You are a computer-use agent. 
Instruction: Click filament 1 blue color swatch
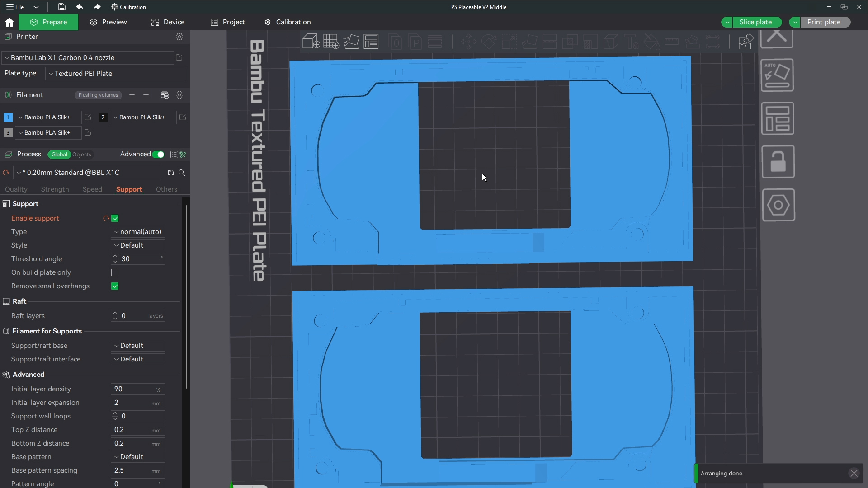pyautogui.click(x=8, y=117)
